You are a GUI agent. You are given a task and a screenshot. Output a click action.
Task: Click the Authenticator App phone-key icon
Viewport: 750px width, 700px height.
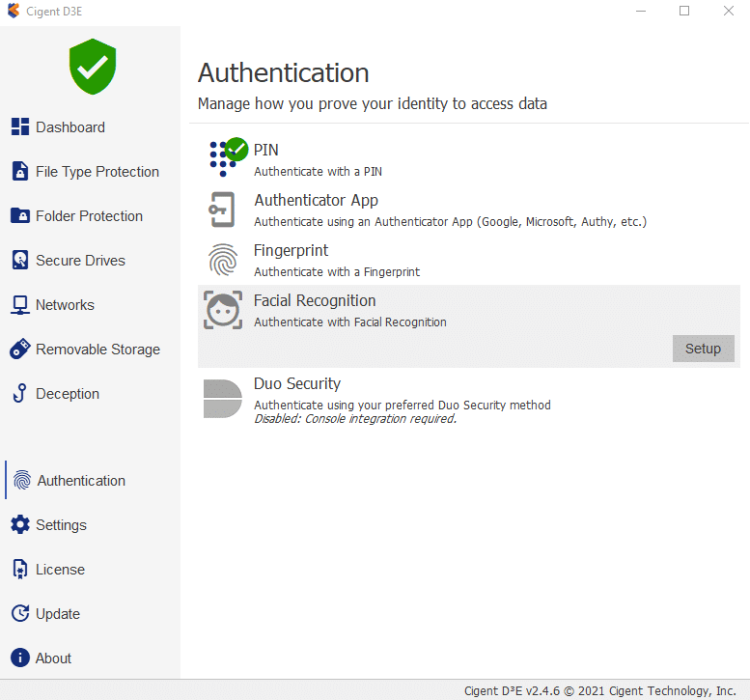[x=222, y=210]
